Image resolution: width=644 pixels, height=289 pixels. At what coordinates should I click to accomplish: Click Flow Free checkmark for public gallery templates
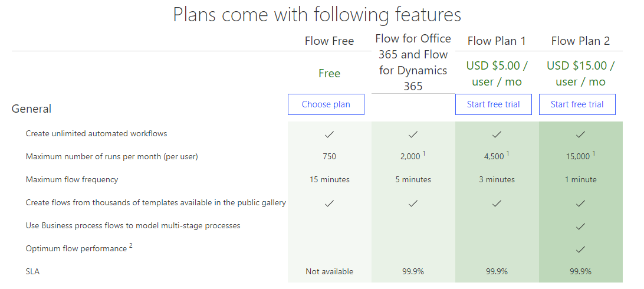[329, 203]
